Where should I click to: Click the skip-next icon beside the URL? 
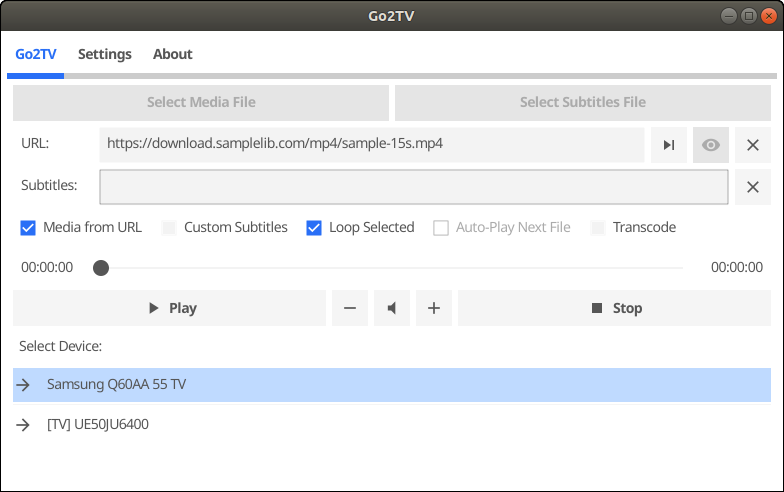tap(668, 145)
